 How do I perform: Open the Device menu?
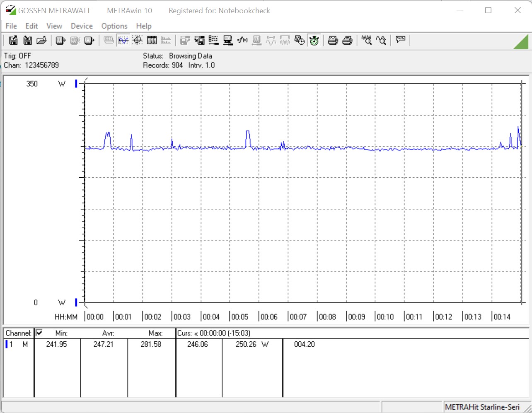tap(82, 26)
